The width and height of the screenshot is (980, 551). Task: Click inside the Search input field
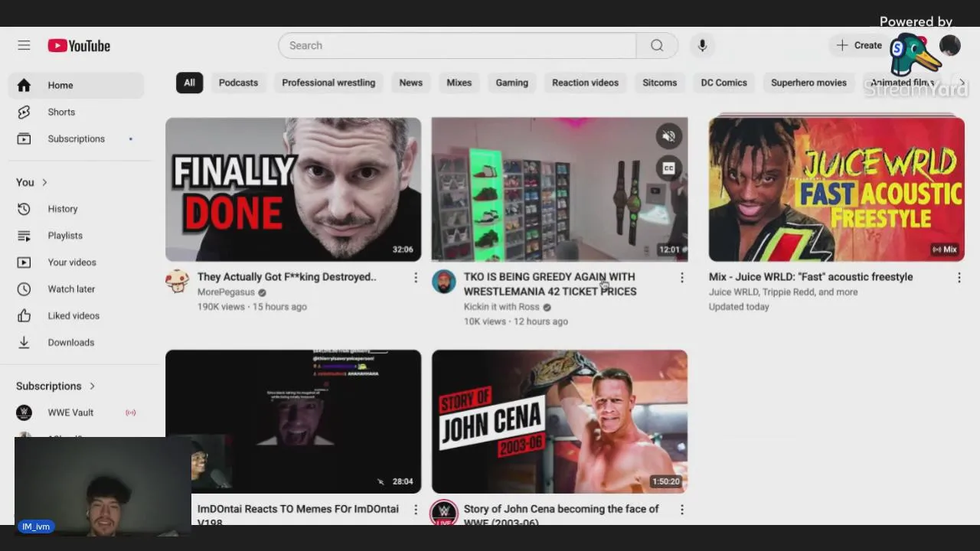point(458,46)
